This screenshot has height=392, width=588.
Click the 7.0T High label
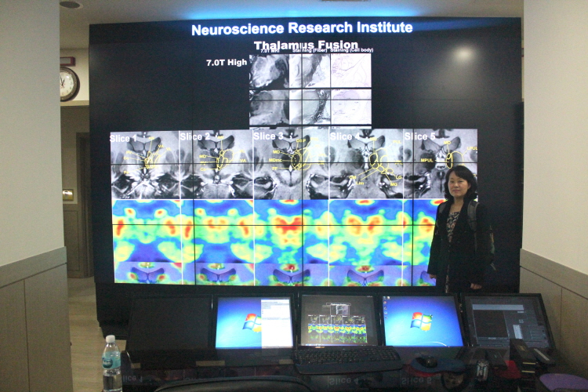coord(227,62)
